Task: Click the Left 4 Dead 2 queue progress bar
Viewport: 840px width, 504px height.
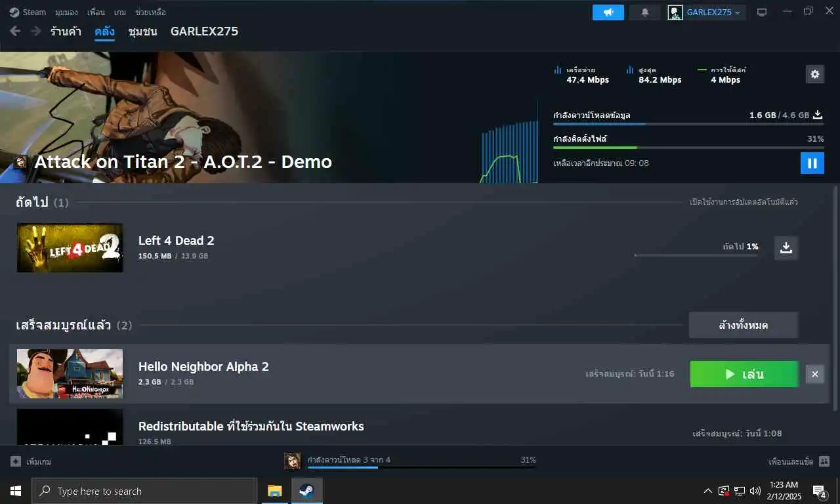Action: click(696, 255)
